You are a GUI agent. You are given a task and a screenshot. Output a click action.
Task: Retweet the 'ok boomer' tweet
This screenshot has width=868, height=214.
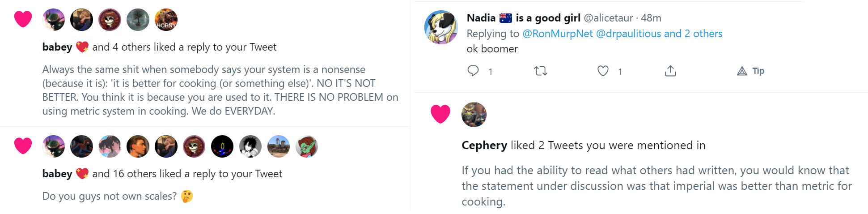point(541,71)
